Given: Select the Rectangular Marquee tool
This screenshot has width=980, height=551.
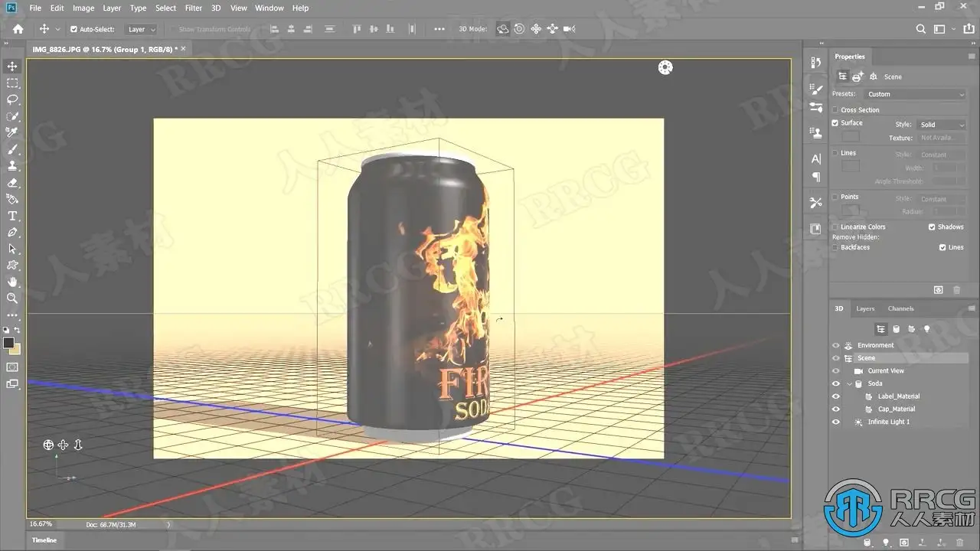Looking at the screenshot, I should pyautogui.click(x=12, y=83).
